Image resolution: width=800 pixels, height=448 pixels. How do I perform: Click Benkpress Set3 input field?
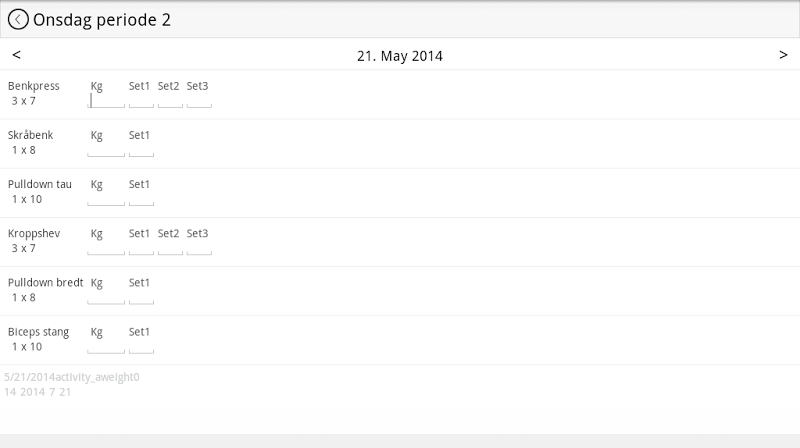point(199,100)
